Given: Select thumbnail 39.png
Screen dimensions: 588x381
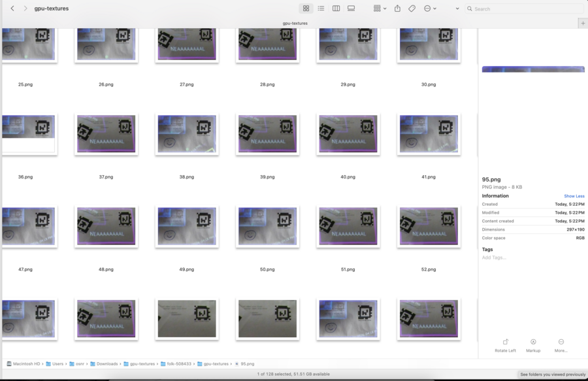Looking at the screenshot, I should (267, 134).
